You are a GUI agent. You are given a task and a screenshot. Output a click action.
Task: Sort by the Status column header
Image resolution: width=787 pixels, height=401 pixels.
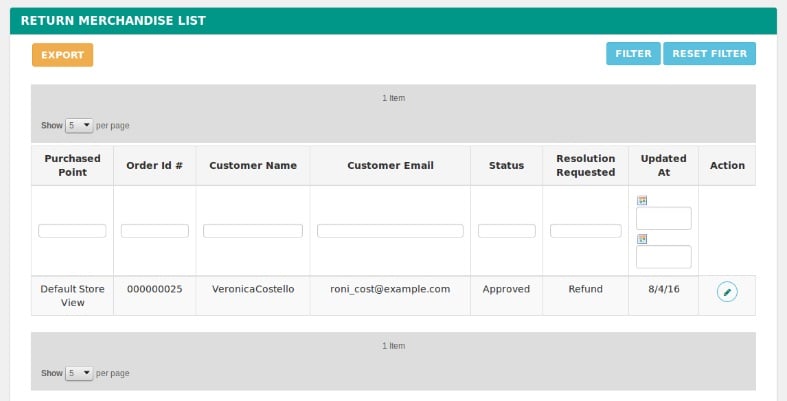506,165
